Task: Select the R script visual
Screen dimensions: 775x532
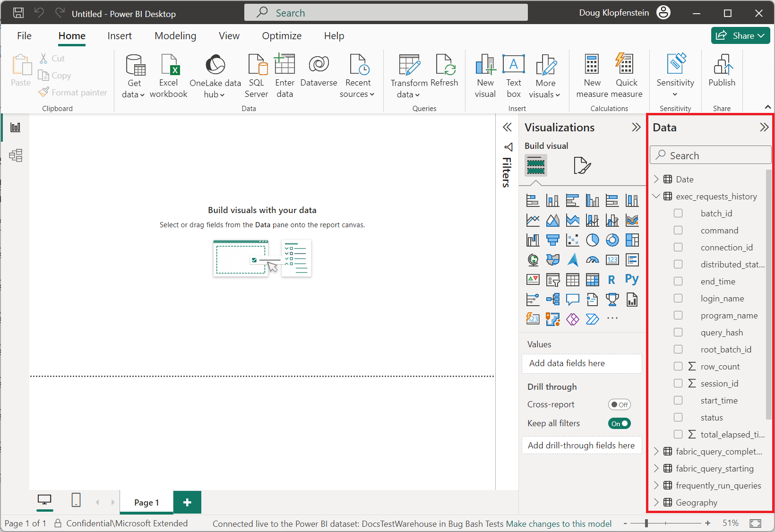Action: click(x=612, y=279)
